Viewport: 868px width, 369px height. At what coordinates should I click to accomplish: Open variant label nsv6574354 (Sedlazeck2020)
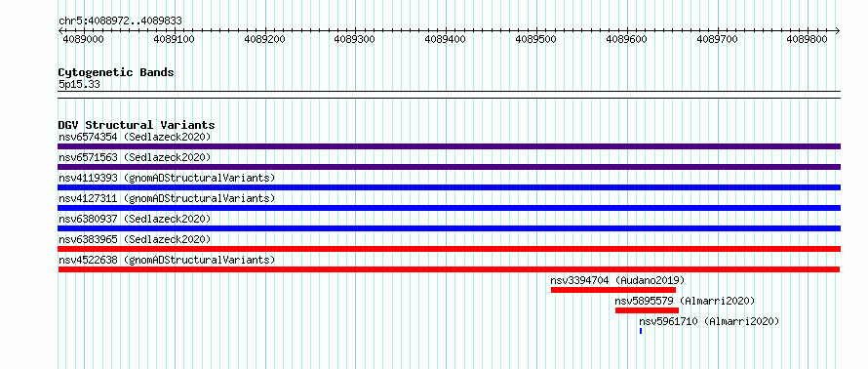tap(135, 137)
